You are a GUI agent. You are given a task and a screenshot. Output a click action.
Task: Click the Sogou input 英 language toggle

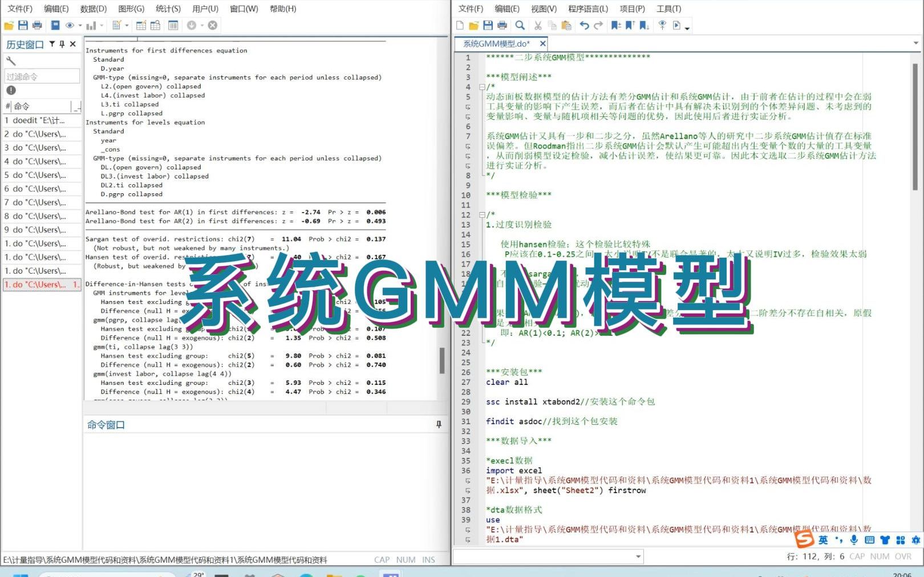(823, 539)
